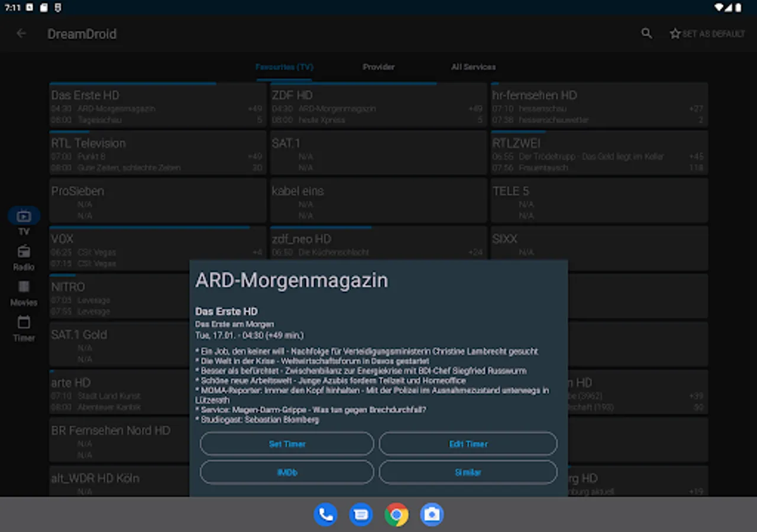Click the Edit Timer button
The height and width of the screenshot is (532, 757).
(x=468, y=444)
